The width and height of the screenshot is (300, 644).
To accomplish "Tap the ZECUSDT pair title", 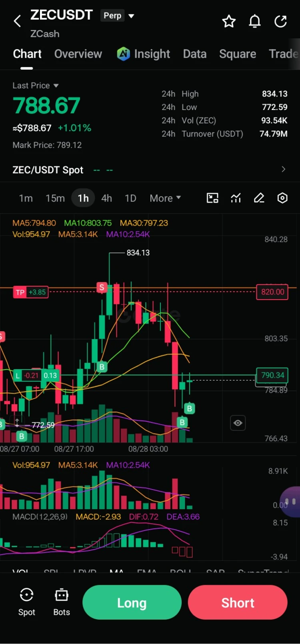I will (x=62, y=15).
